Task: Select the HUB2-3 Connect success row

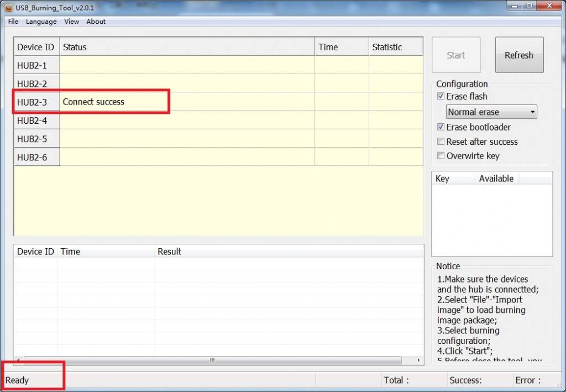Action: click(x=93, y=102)
